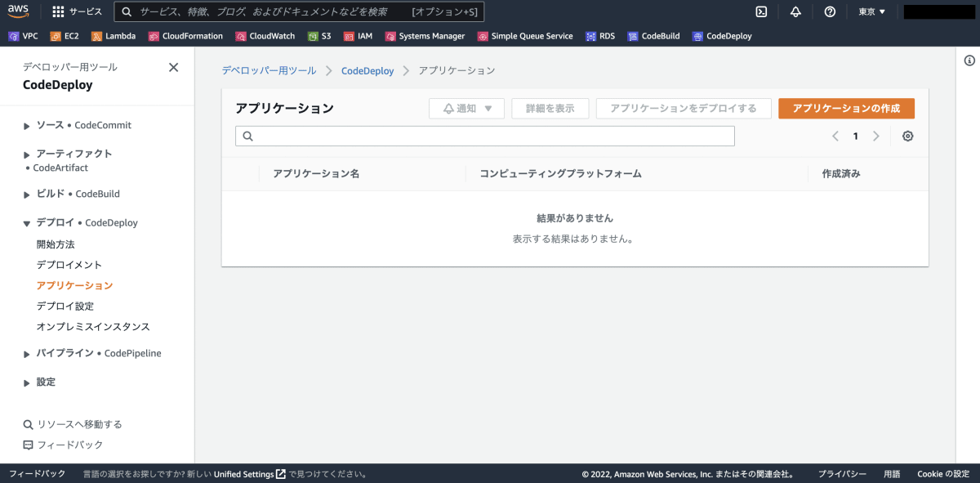Open デベロッパー用ツール breadcrumb link
The width and height of the screenshot is (980, 483).
click(x=269, y=70)
